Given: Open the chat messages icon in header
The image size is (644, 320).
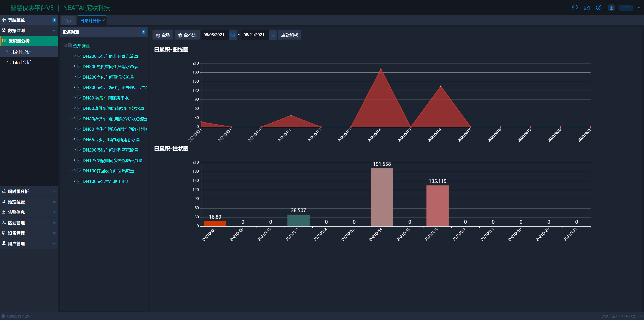Looking at the screenshot, I should pos(575,8).
